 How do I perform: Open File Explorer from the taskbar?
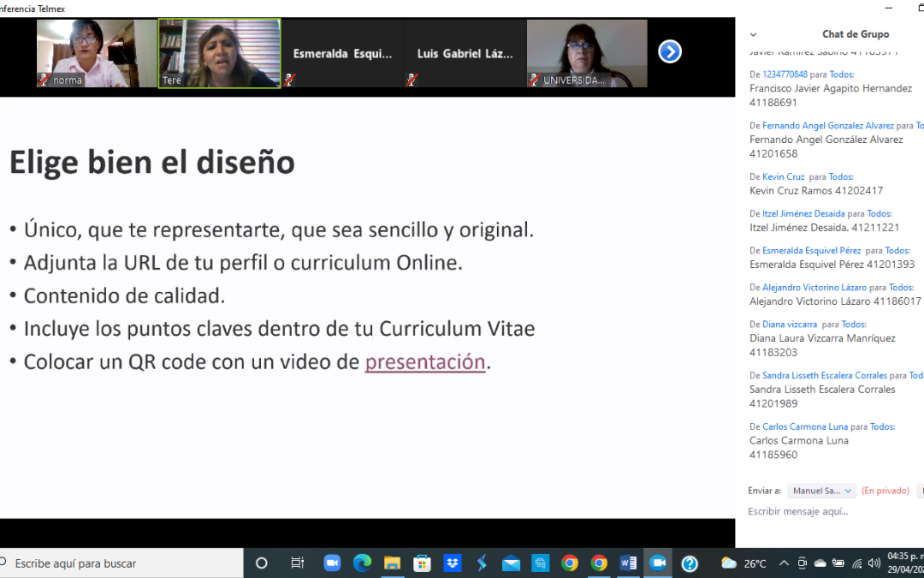click(x=392, y=563)
